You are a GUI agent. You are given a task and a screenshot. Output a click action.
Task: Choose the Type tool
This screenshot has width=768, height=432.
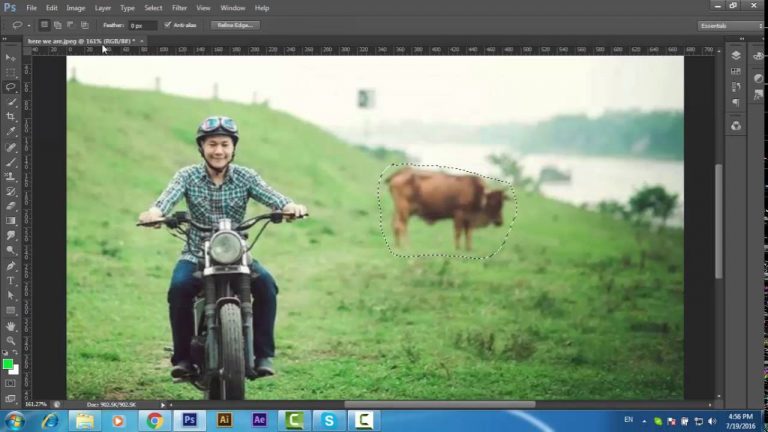11,280
